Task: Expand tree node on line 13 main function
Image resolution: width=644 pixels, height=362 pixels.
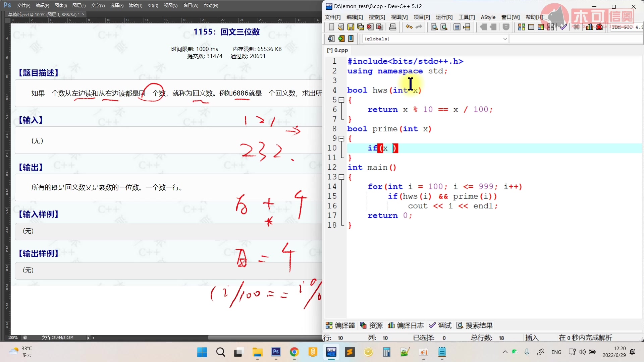Action: pos(342,177)
